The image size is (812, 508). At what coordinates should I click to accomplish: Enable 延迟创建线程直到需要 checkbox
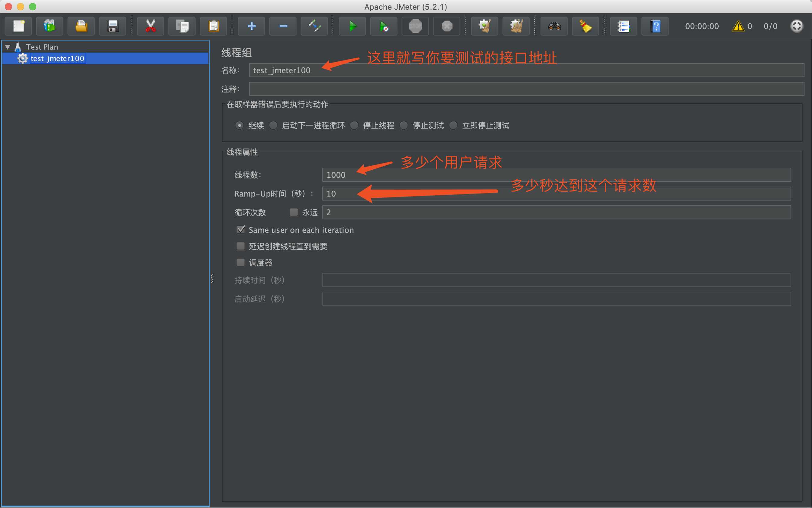[x=241, y=246]
